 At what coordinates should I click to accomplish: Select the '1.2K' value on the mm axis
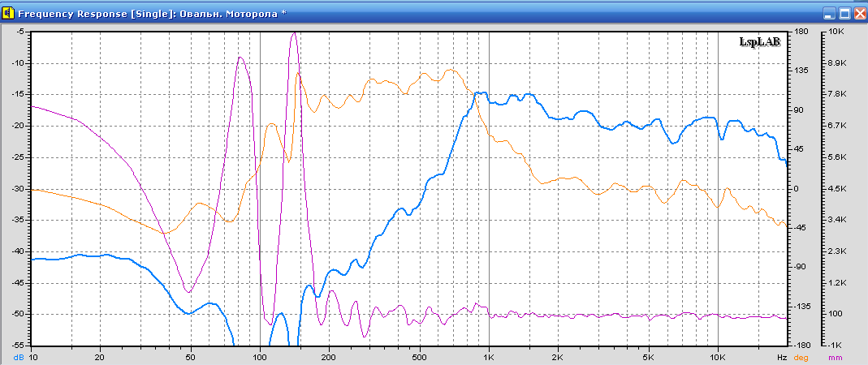[x=838, y=282]
